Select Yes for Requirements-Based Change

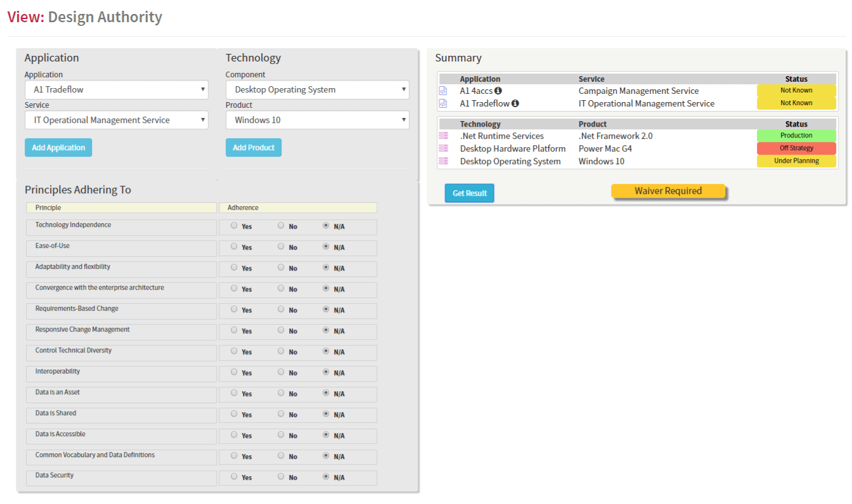point(235,309)
